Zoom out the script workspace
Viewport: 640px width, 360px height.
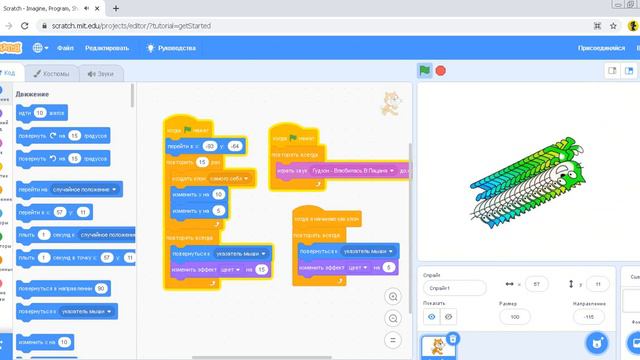pyautogui.click(x=393, y=318)
